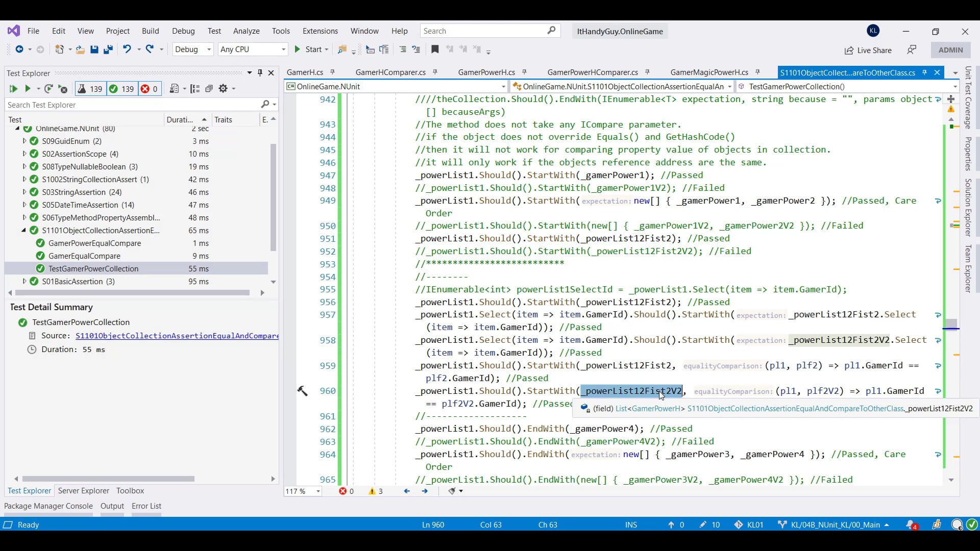This screenshot has height=551, width=980.
Task: Open the 117% editor zoom control
Action: [302, 491]
